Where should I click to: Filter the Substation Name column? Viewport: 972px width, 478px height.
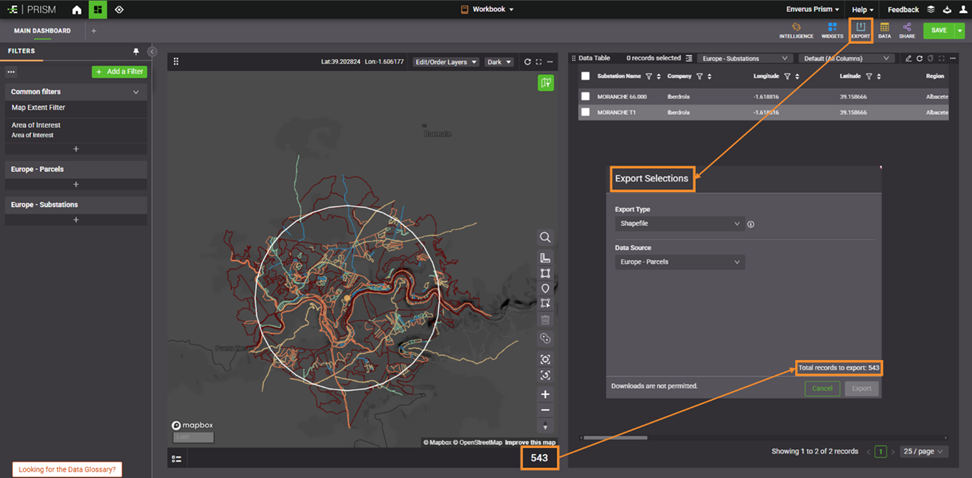(649, 76)
